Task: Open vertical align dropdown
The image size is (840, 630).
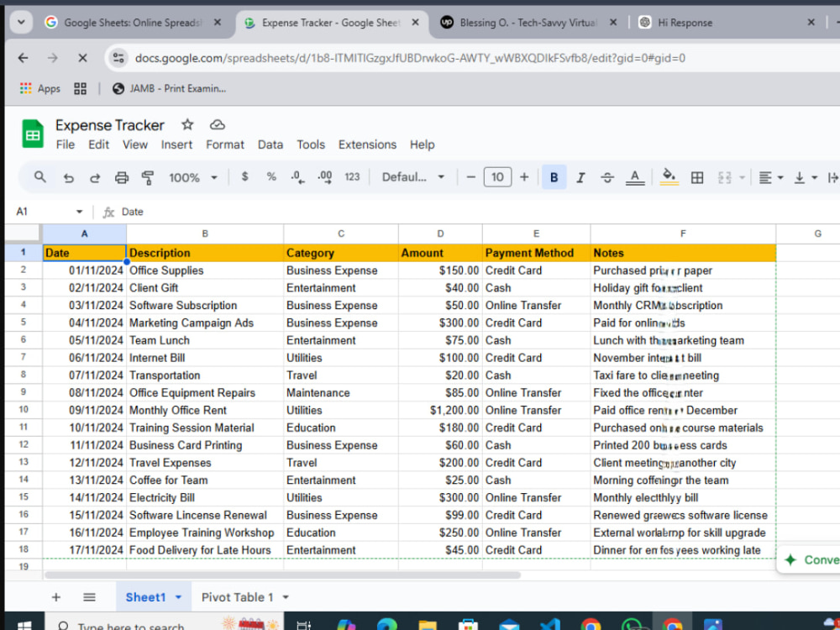Action: pyautogui.click(x=806, y=177)
